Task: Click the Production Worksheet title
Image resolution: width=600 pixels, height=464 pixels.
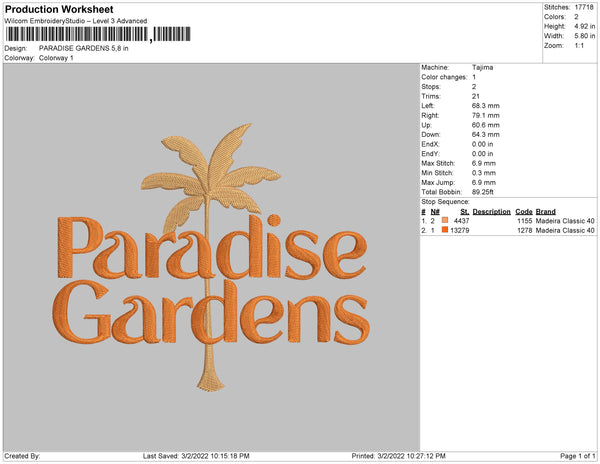Action: [59, 10]
